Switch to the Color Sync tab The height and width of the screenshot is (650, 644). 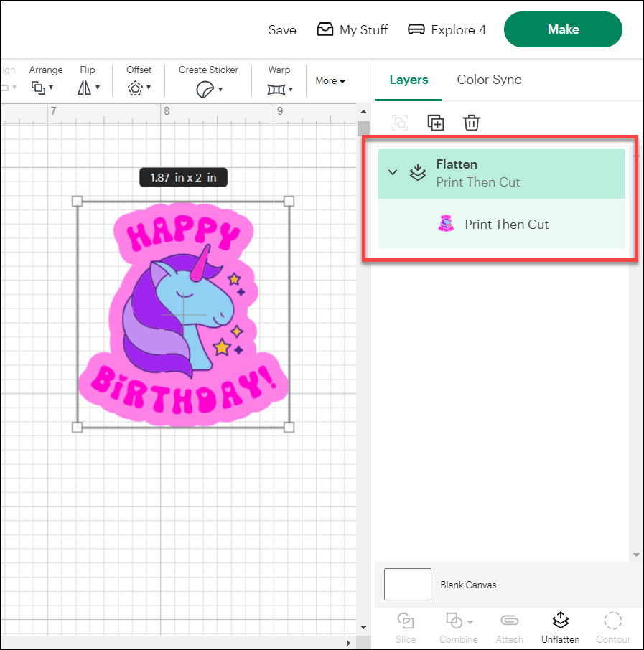489,80
